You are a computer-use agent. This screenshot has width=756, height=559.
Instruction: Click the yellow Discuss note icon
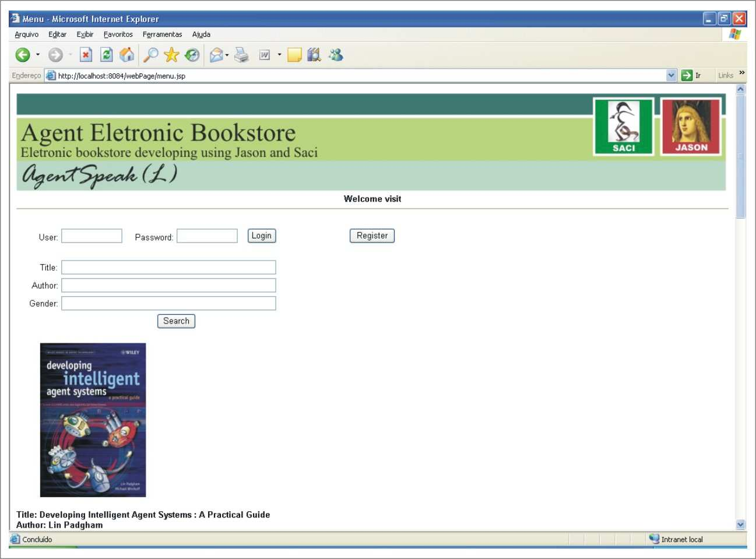coord(294,55)
